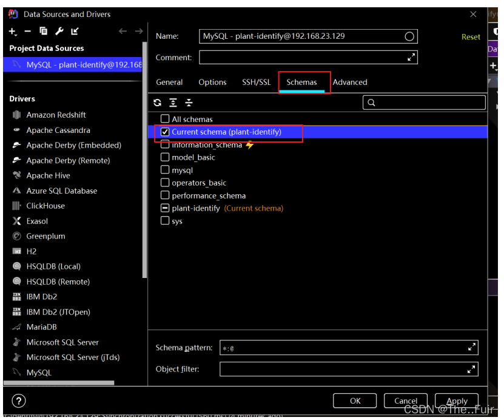Check the performance_schema checkbox
The height and width of the screenshot is (420, 504).
[x=165, y=195]
